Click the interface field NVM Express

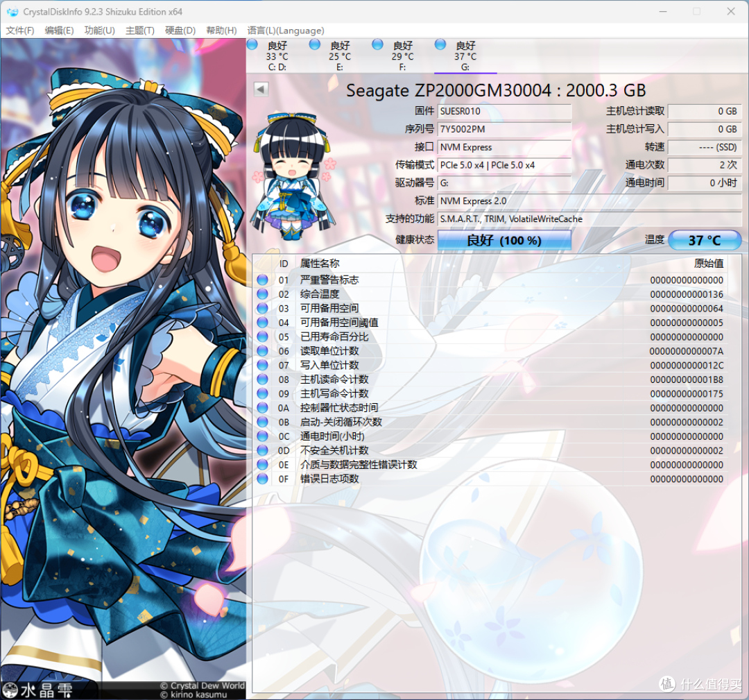click(504, 147)
